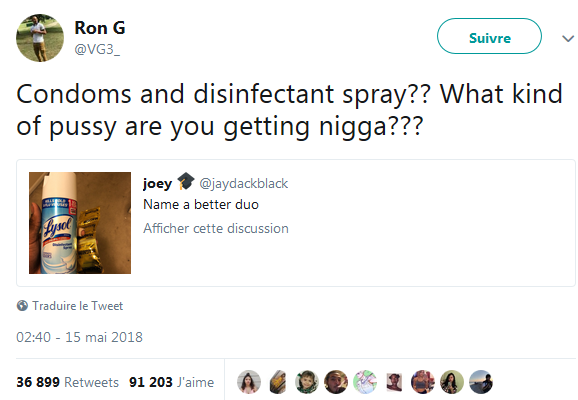Open Ron G's profile picture
Viewport: 578px width, 400px height.
click(x=40, y=38)
